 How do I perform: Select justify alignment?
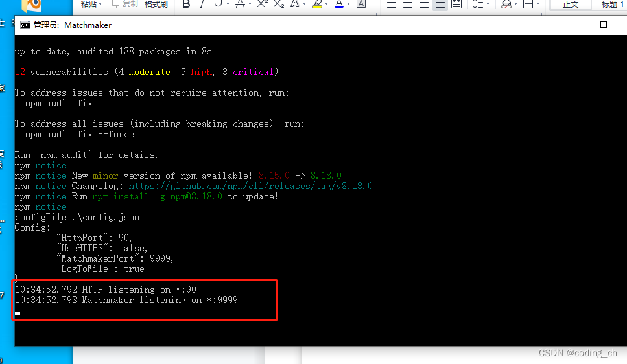440,5
